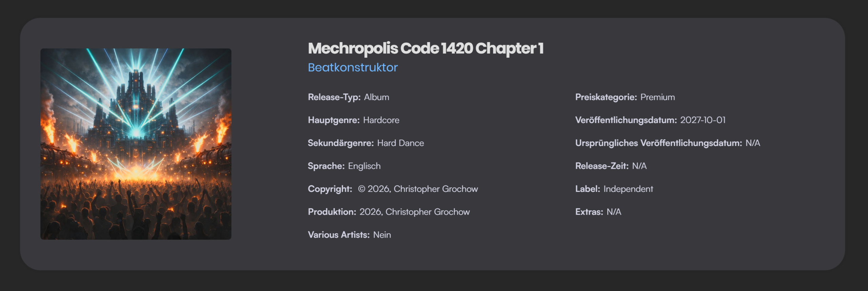Open the Beatkonstruktor artist link
Viewport: 868px width, 291px height.
click(x=353, y=68)
